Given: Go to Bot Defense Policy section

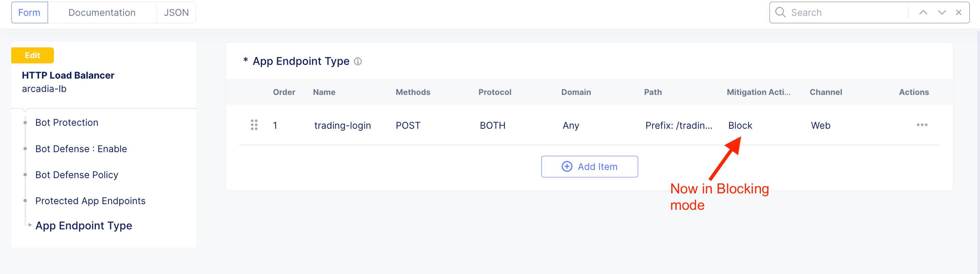Looking at the screenshot, I should pos(76,175).
